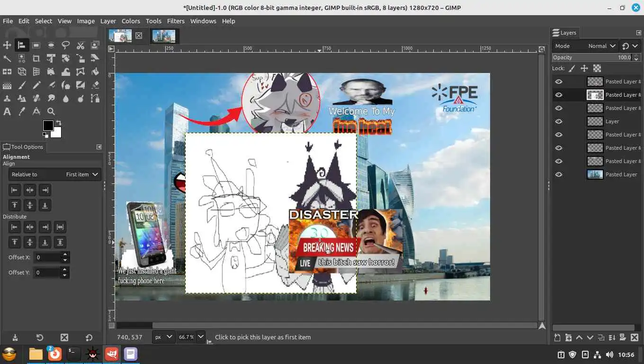Select the Eraser tool
Image resolution: width=644 pixels, height=364 pixels.
tap(95, 85)
